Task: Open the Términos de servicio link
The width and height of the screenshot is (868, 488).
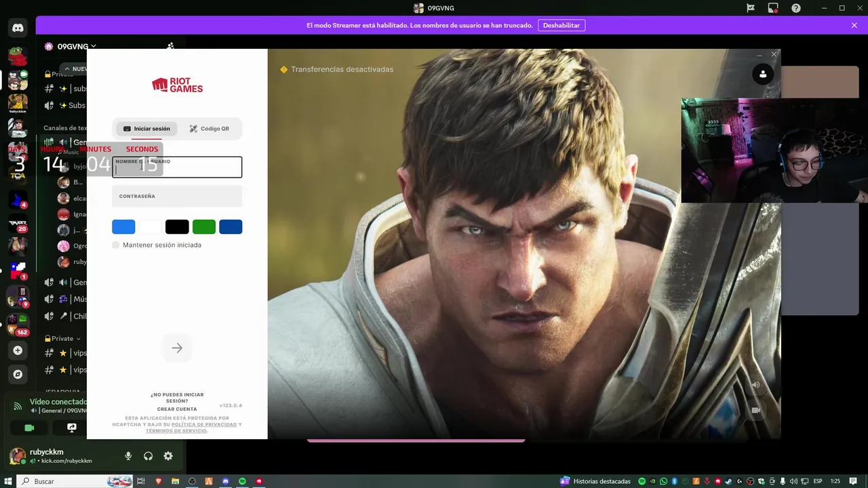Action: [x=176, y=431]
